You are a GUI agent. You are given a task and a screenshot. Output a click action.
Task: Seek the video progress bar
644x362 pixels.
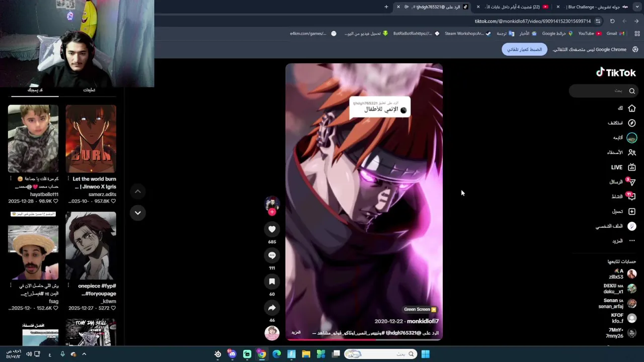tap(364, 339)
